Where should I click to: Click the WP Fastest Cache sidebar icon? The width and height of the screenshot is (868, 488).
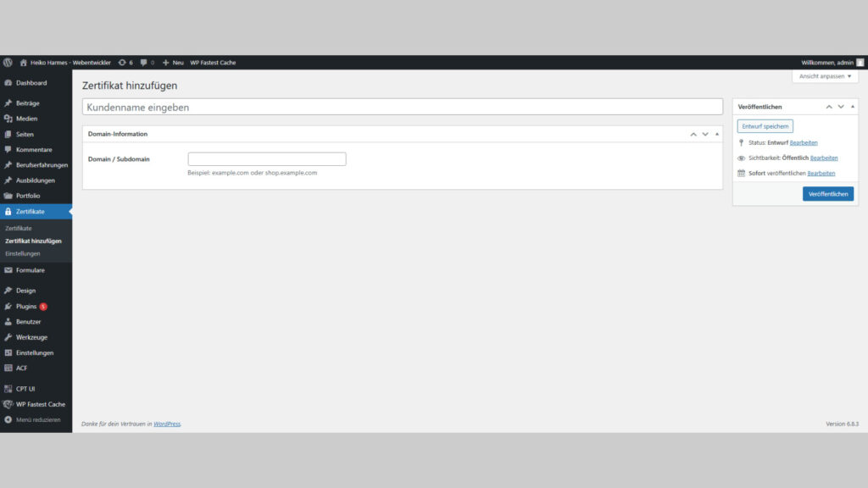[x=7, y=404]
